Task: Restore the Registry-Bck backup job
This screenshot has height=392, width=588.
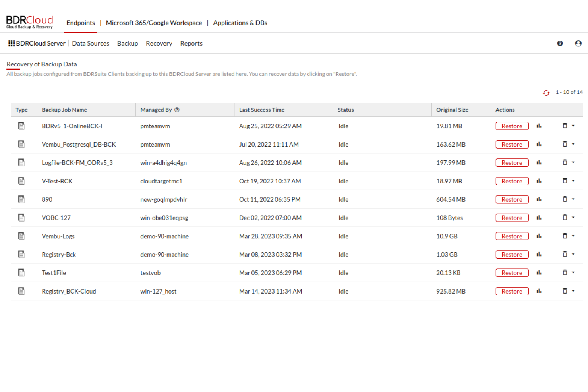Action: coord(512,255)
